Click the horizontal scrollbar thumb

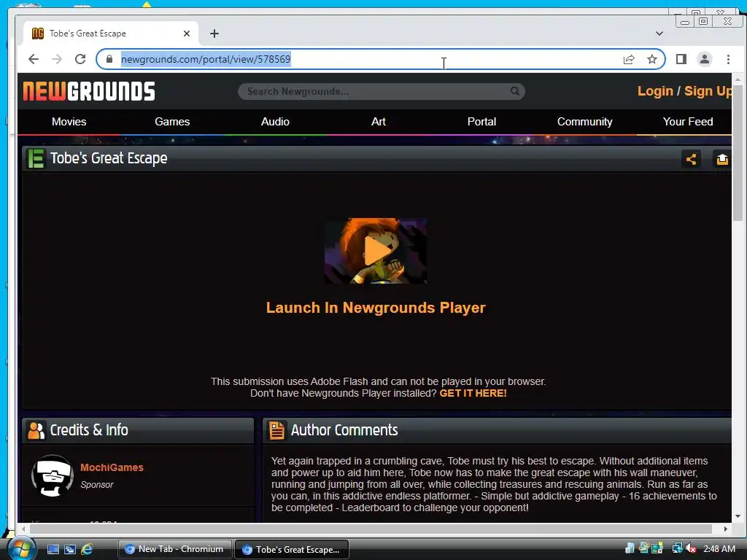[371, 529]
